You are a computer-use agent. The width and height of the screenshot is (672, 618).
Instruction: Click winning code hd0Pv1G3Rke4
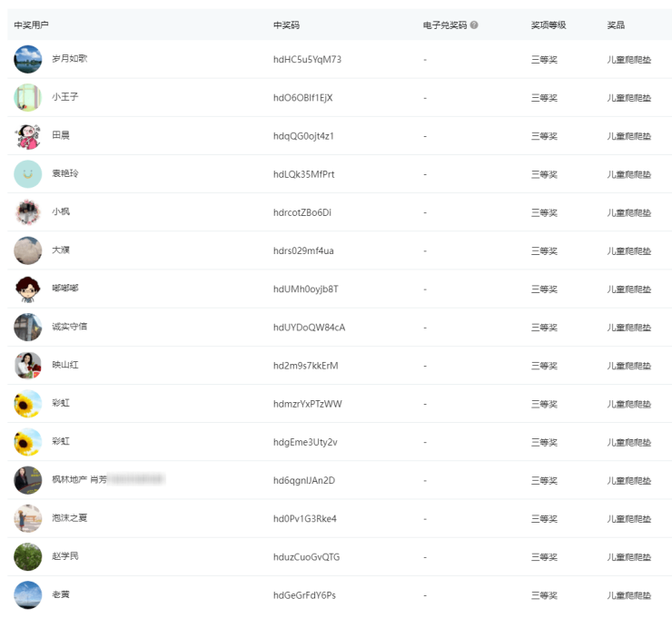tap(305, 519)
